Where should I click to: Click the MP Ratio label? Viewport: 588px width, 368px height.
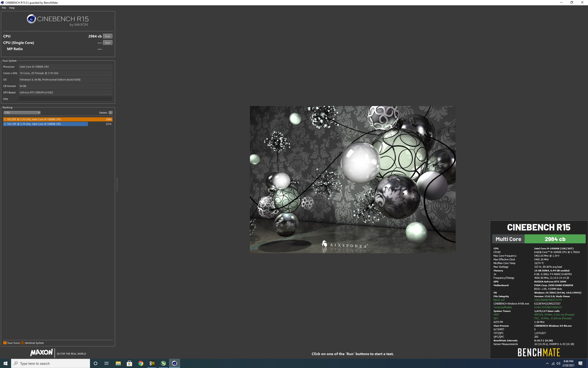[x=14, y=49]
